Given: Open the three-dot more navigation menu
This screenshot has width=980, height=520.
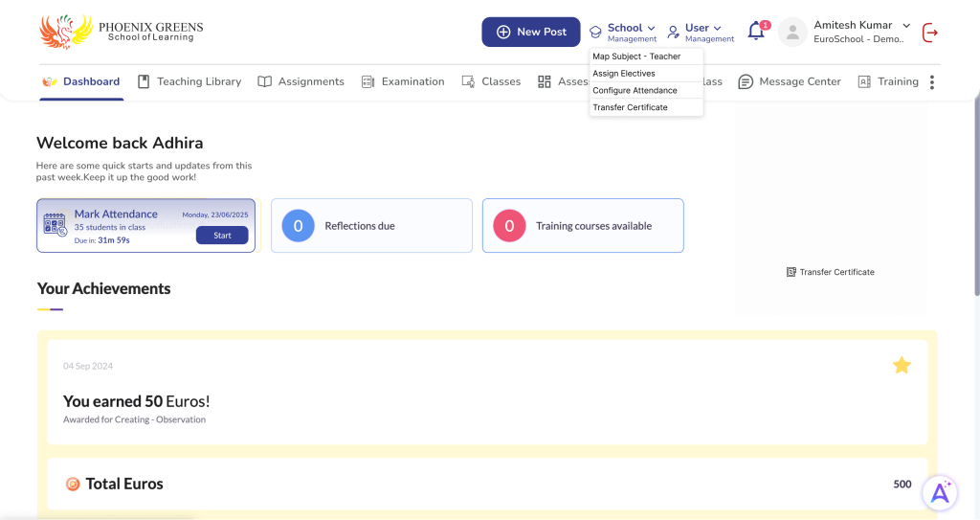Looking at the screenshot, I should pos(932,82).
